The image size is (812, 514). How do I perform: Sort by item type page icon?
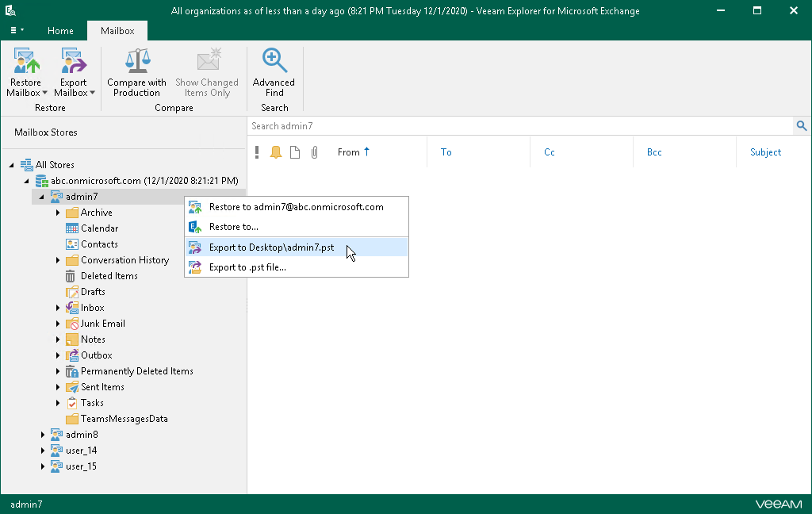295,152
